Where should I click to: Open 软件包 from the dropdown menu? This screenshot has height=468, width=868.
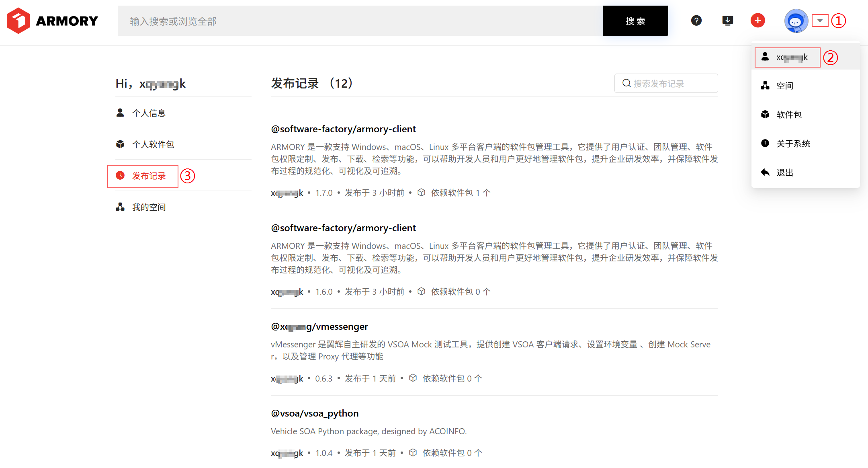[788, 115]
